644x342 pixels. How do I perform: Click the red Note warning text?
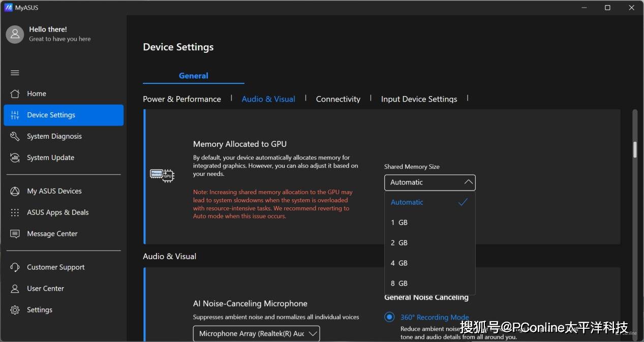[273, 204]
